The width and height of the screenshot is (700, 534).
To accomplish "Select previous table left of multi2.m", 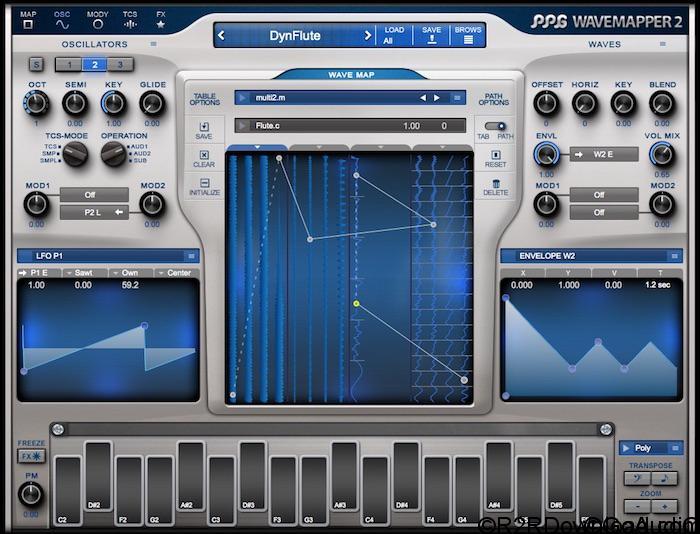I will pos(422,98).
